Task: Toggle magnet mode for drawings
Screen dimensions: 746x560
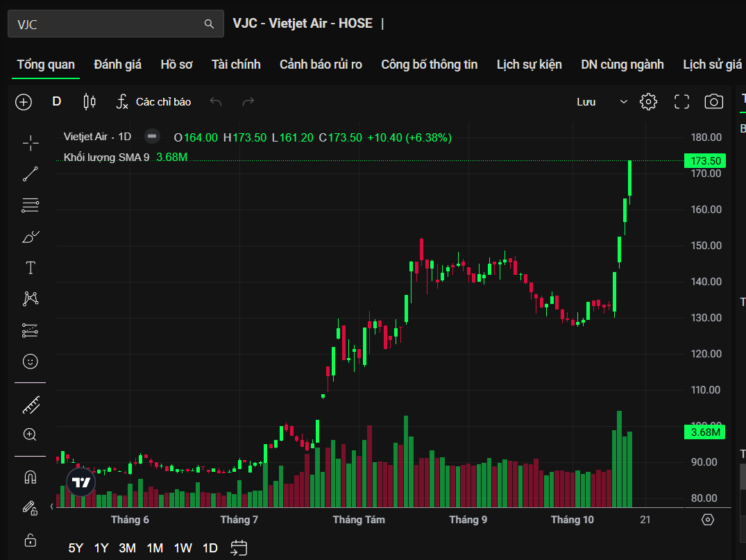Action: click(31, 477)
